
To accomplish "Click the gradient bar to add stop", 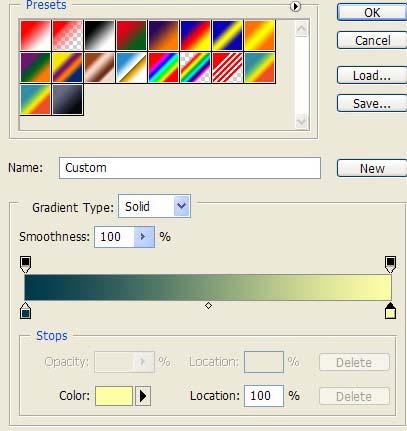I will pos(208,287).
